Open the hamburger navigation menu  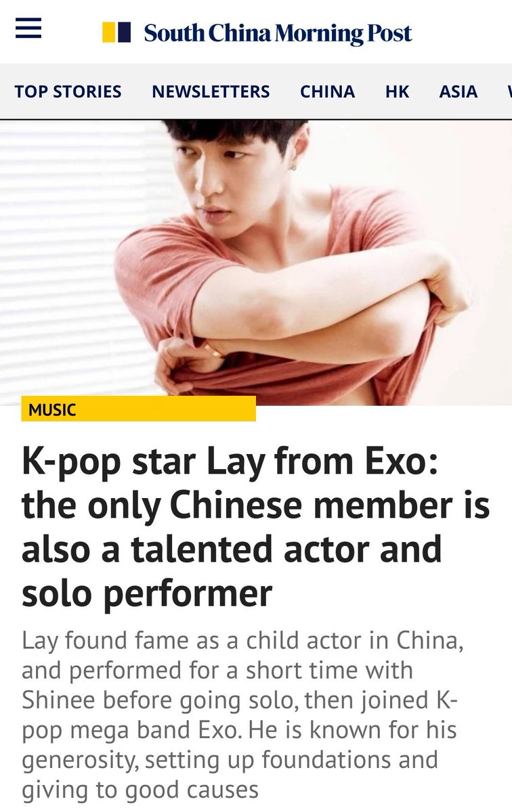tap(28, 28)
